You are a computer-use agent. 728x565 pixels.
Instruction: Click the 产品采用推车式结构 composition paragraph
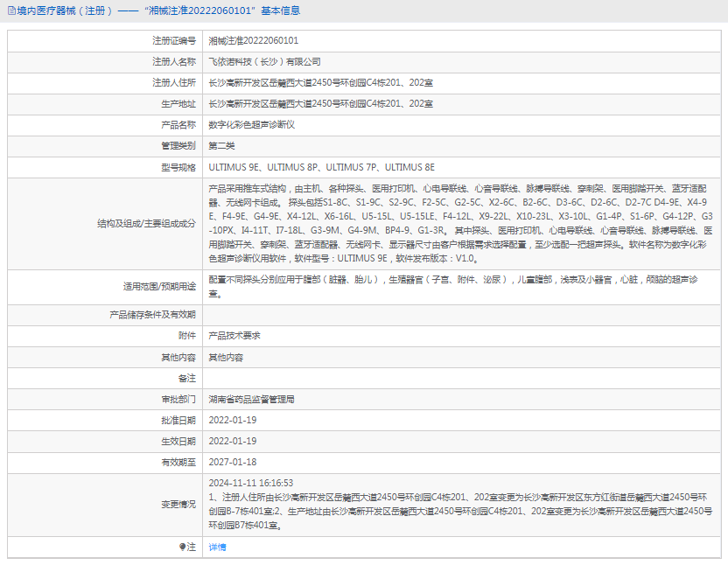(460, 223)
